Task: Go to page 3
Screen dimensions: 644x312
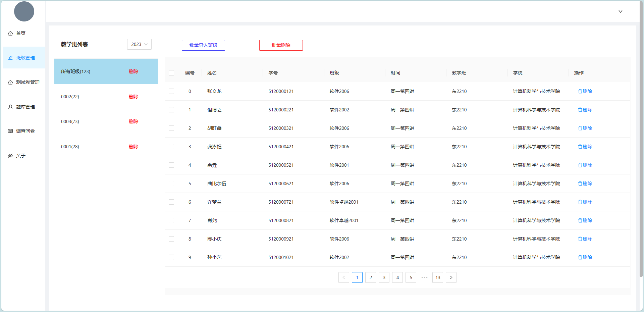Action: [x=384, y=277]
